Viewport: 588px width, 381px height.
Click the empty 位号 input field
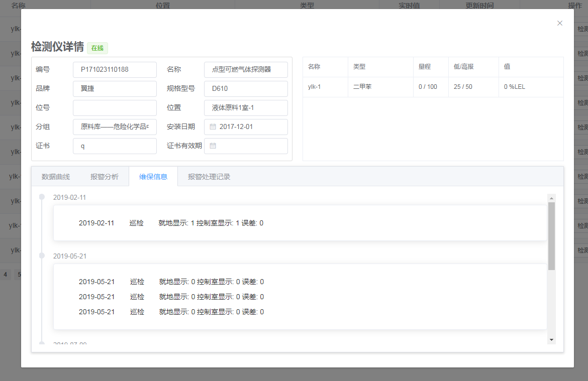pos(115,108)
